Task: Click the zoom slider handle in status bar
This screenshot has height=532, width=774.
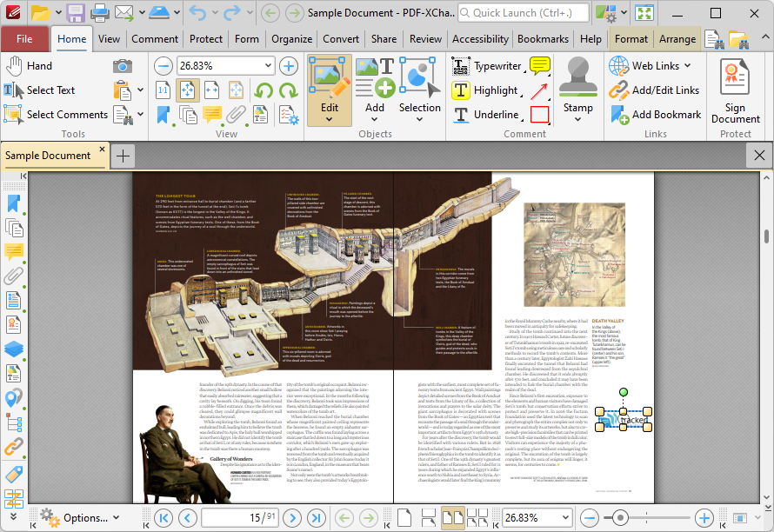Action: coord(619,518)
